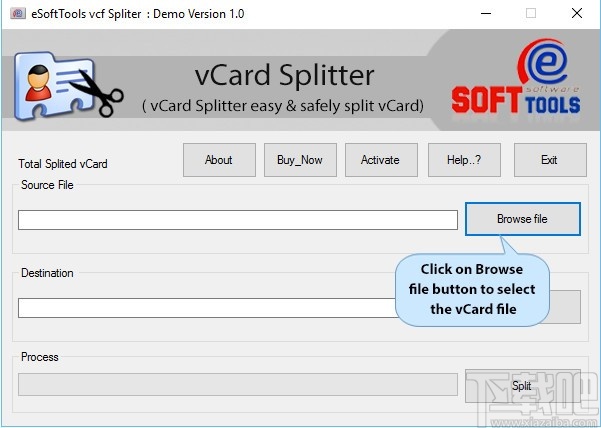Select the Total Splited vCard label
Viewport: 601px width, 428px height.
click(63, 164)
